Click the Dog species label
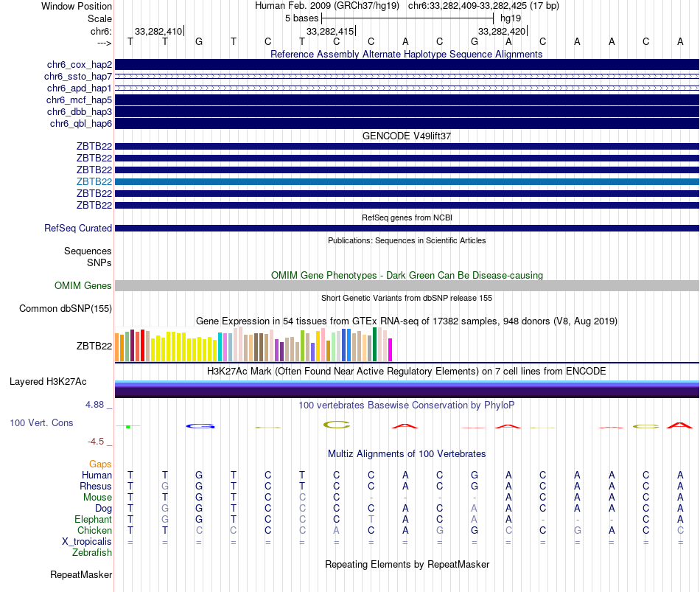The height and width of the screenshot is (592, 700). coord(104,509)
